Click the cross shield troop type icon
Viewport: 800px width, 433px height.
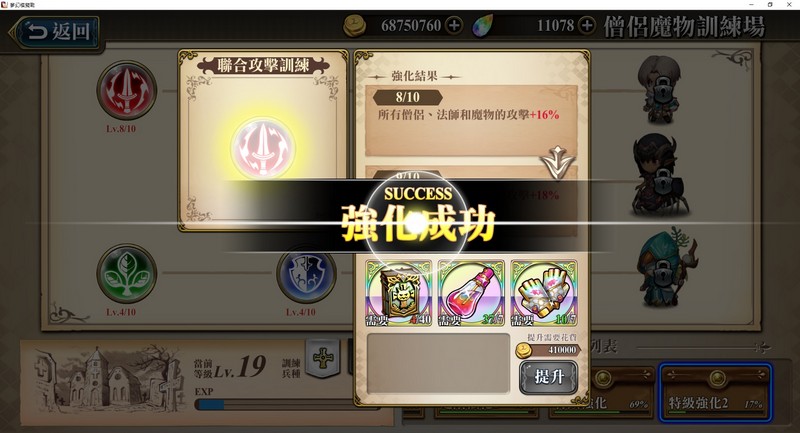coord(323,359)
